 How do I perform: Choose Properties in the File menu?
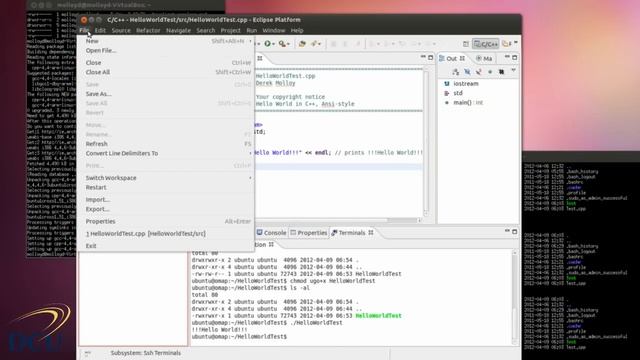166,221
